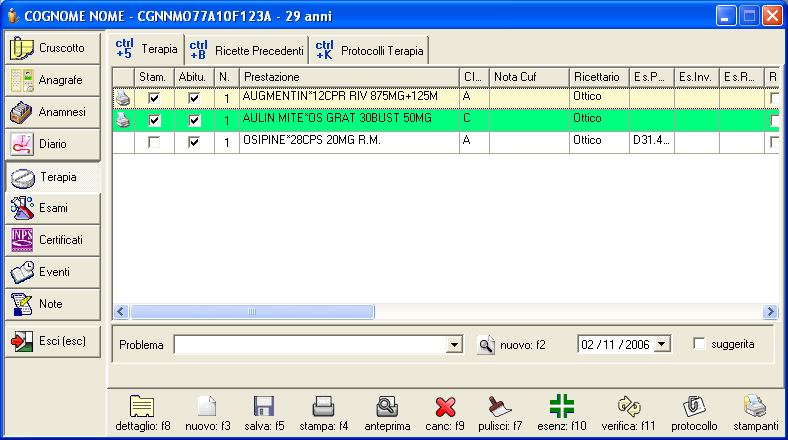This screenshot has height=440, width=788.
Task: Uncheck Abitu. checkbox for AUGMENTIN row
Action: (195, 98)
